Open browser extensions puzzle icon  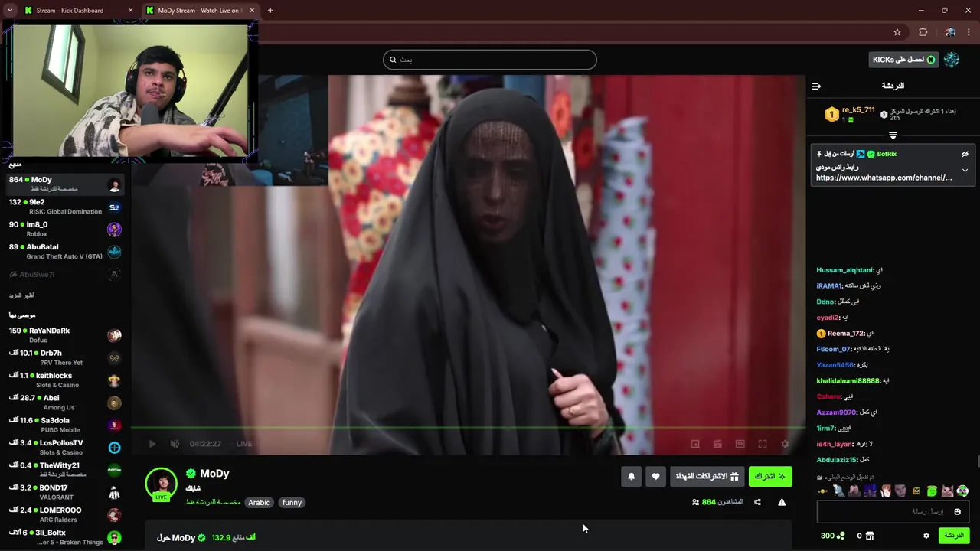pos(923,32)
